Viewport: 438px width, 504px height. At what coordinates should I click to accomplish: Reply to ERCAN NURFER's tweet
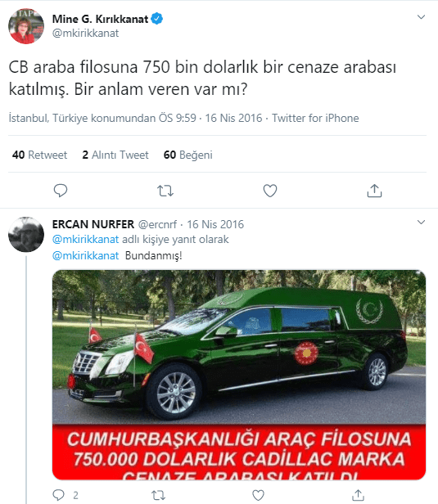point(59,495)
